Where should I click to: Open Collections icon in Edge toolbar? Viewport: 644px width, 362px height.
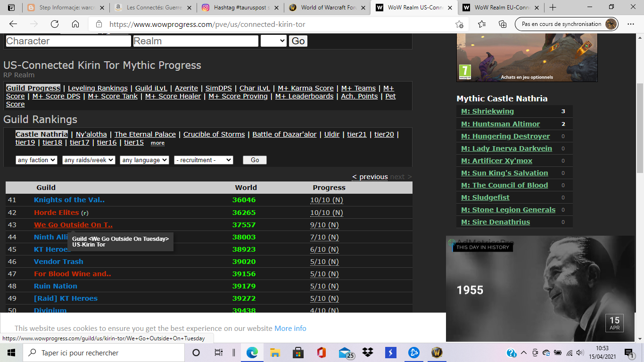coord(503,24)
